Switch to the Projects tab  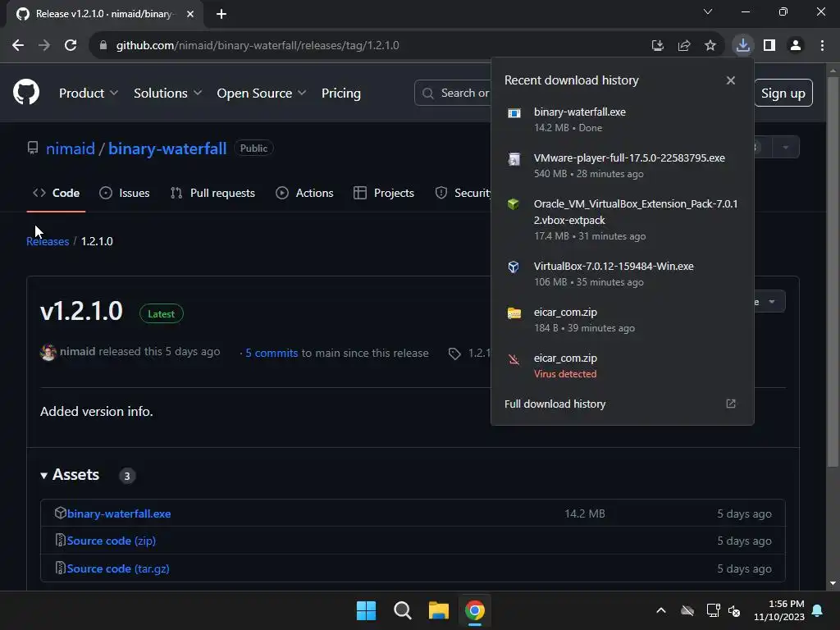click(384, 193)
